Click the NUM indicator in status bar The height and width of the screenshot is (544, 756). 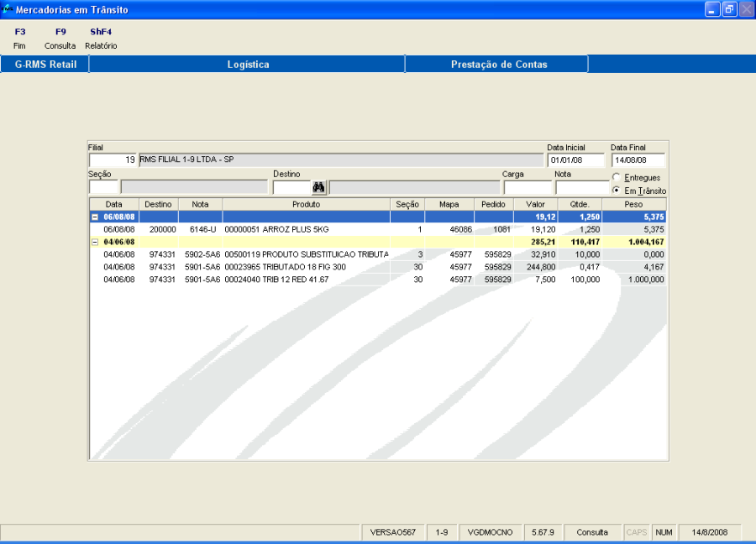[x=664, y=532]
